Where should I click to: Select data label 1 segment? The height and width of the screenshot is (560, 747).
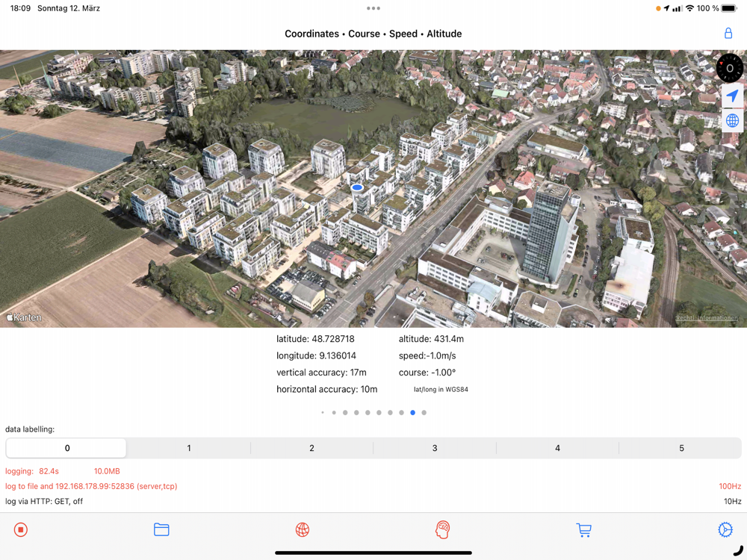coord(189,448)
